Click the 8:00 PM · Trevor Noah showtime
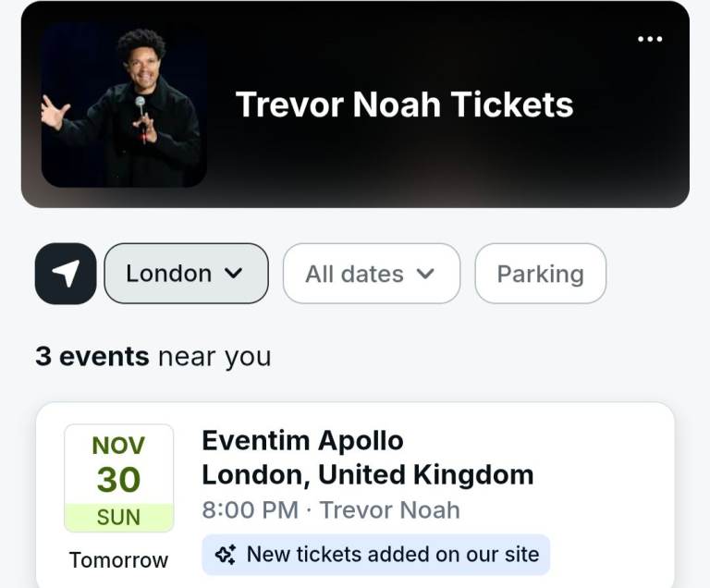710x588 pixels. tap(330, 509)
